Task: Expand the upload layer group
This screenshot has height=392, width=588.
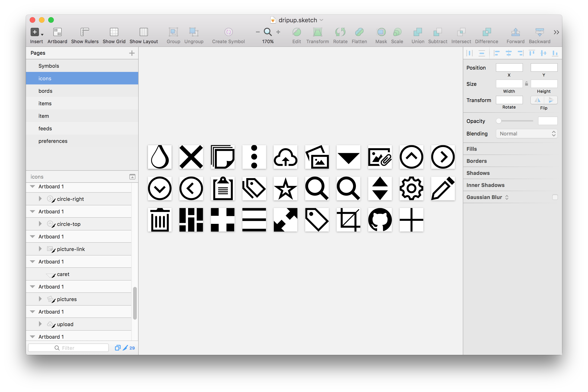Action: pyautogui.click(x=40, y=324)
